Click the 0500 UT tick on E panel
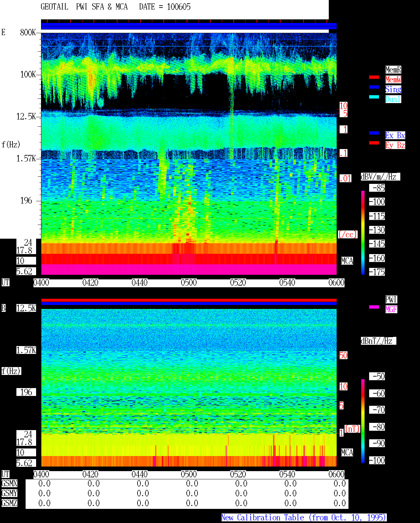Screen dimensions: 420x523 point(189,283)
